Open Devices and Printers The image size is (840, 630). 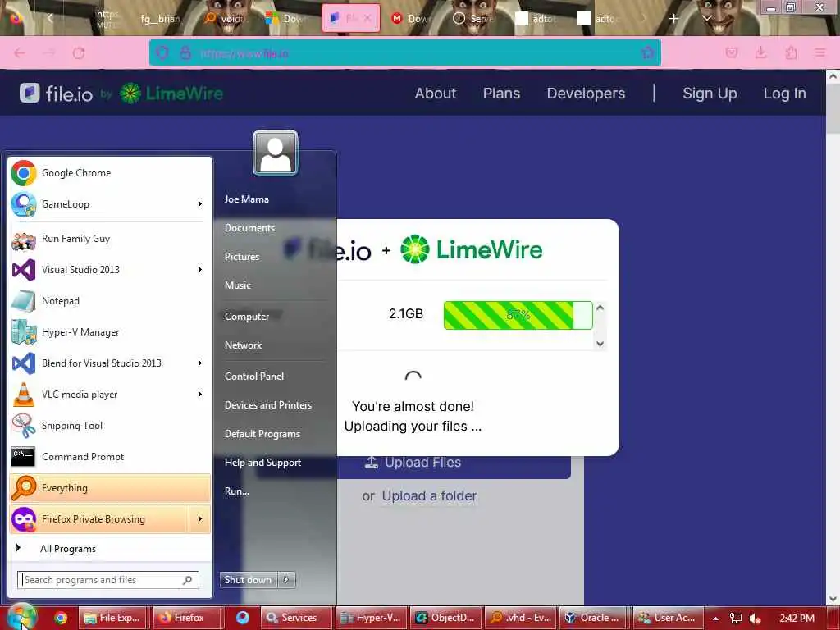point(268,405)
